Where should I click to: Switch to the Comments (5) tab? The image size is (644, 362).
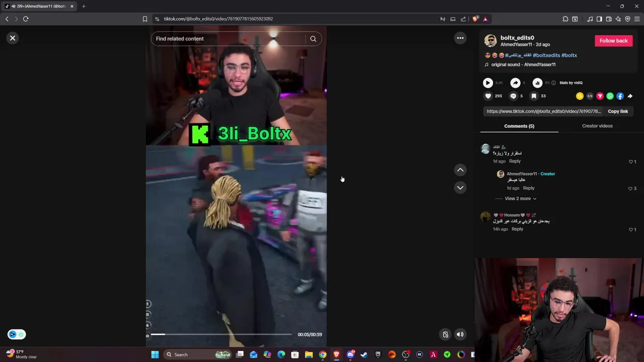tap(519, 126)
